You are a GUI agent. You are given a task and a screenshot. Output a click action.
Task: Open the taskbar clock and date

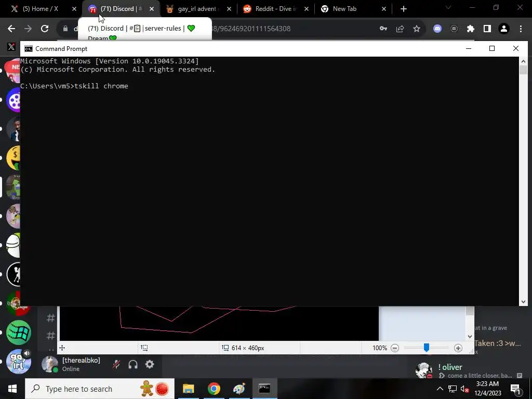487,389
